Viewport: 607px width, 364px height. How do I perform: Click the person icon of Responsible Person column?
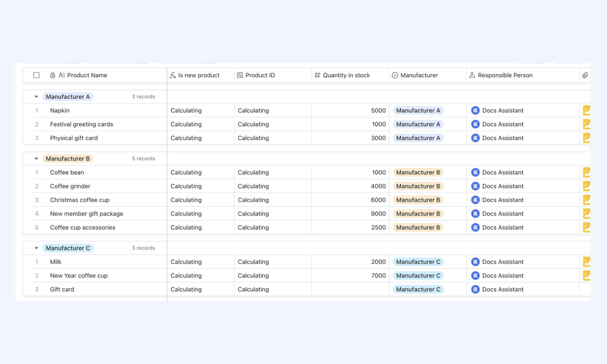pyautogui.click(x=472, y=75)
